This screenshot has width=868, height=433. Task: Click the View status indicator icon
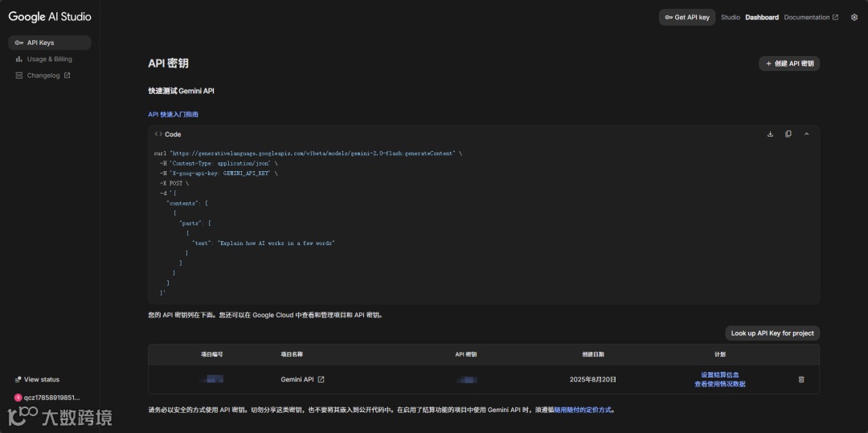[18, 379]
